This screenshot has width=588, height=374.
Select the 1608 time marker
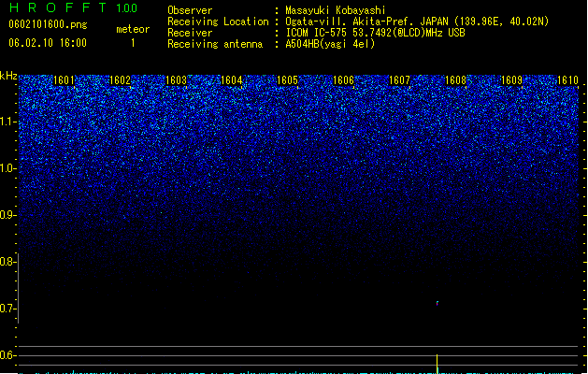pyautogui.click(x=455, y=80)
